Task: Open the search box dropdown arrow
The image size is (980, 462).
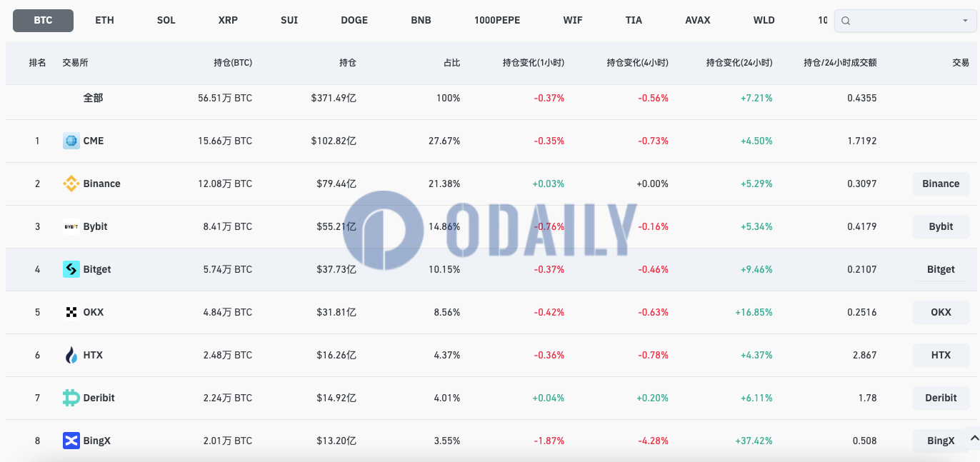Action: (965, 21)
